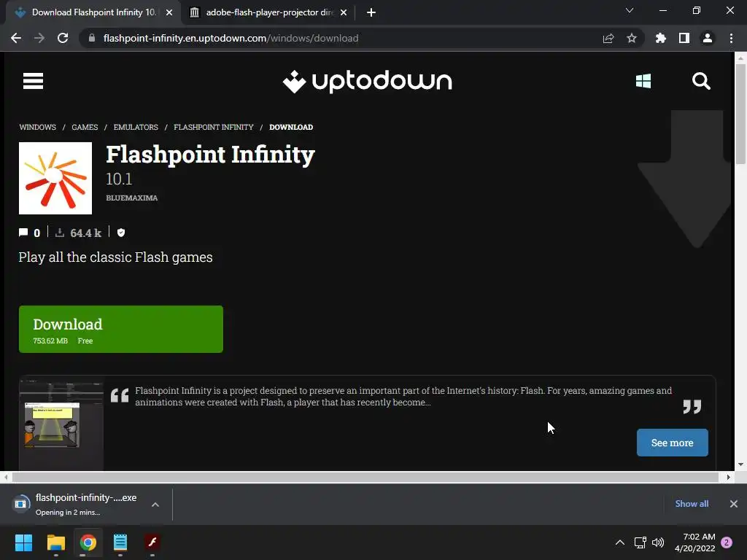Open the Uptodown search magnifier

pos(701,81)
